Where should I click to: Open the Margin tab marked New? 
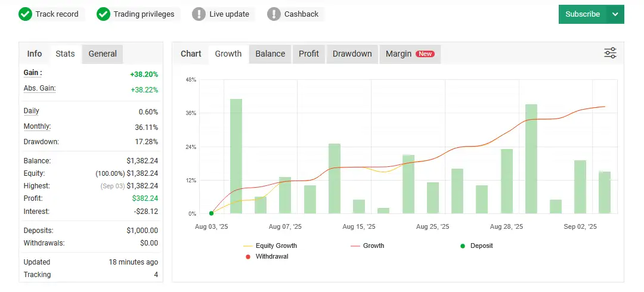[x=409, y=54]
